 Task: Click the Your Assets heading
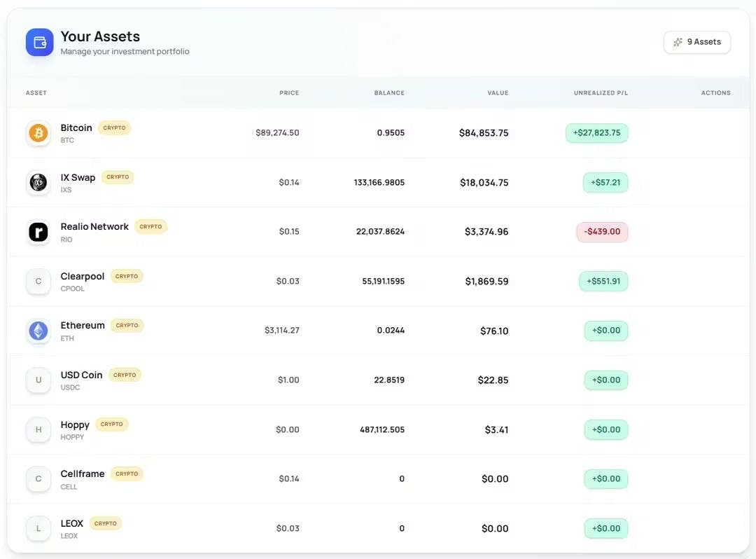[x=100, y=36]
